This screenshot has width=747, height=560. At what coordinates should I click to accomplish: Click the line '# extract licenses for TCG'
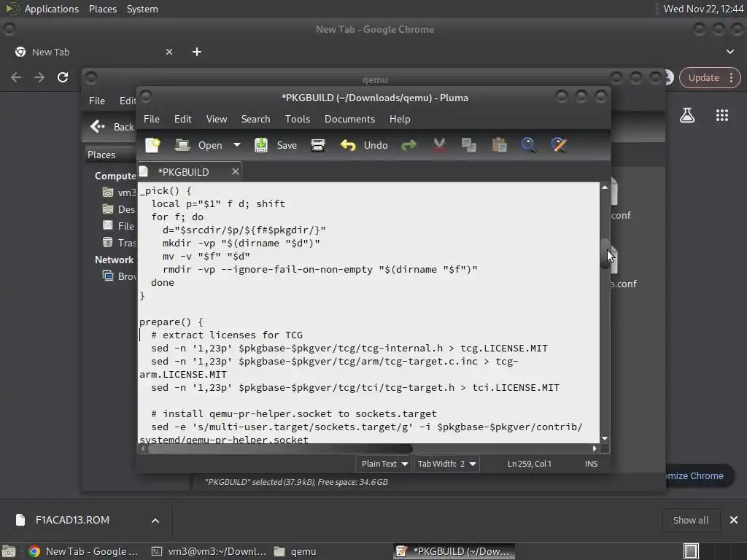pyautogui.click(x=227, y=335)
